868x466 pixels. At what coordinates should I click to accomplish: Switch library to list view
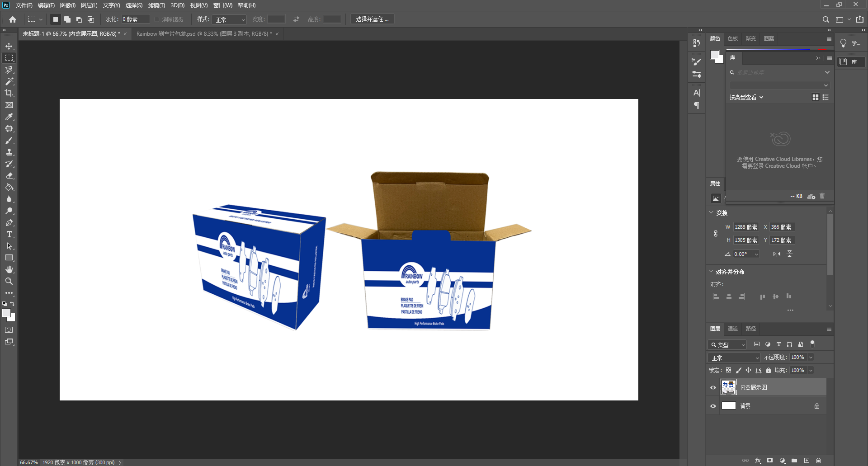[x=826, y=97]
